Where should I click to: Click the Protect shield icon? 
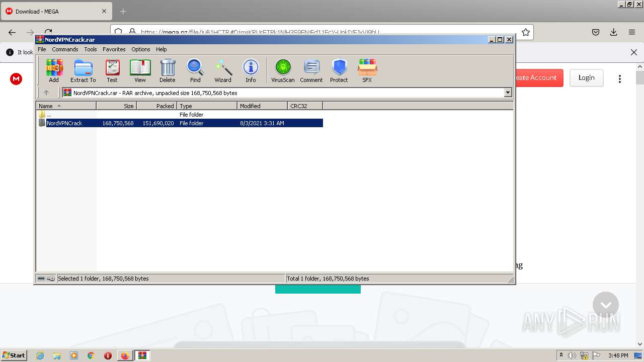point(339,70)
